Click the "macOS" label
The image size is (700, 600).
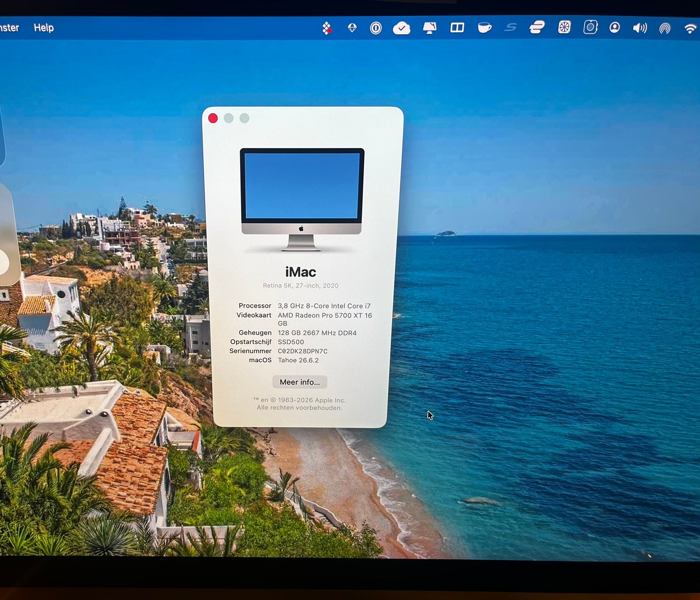260,360
